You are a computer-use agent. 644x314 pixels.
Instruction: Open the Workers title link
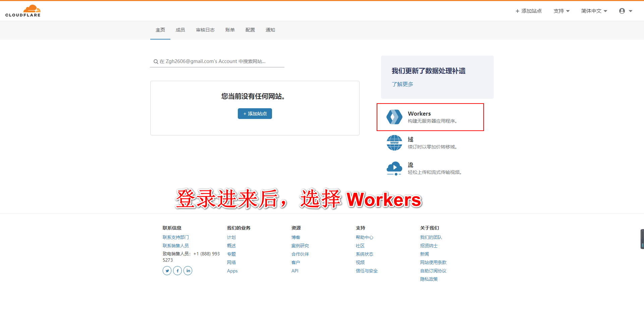[x=419, y=114]
